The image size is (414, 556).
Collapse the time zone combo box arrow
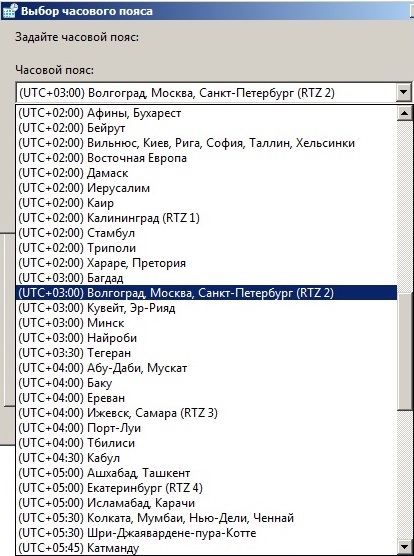(403, 93)
